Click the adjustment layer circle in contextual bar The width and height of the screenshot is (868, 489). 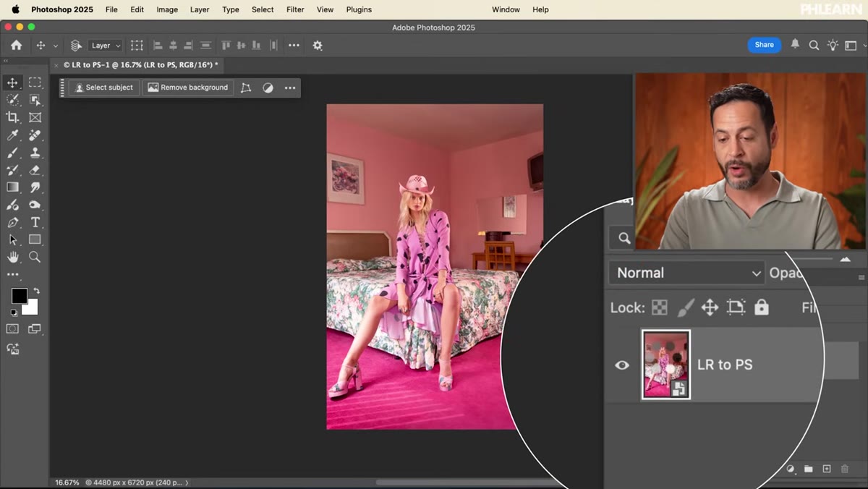coord(268,88)
